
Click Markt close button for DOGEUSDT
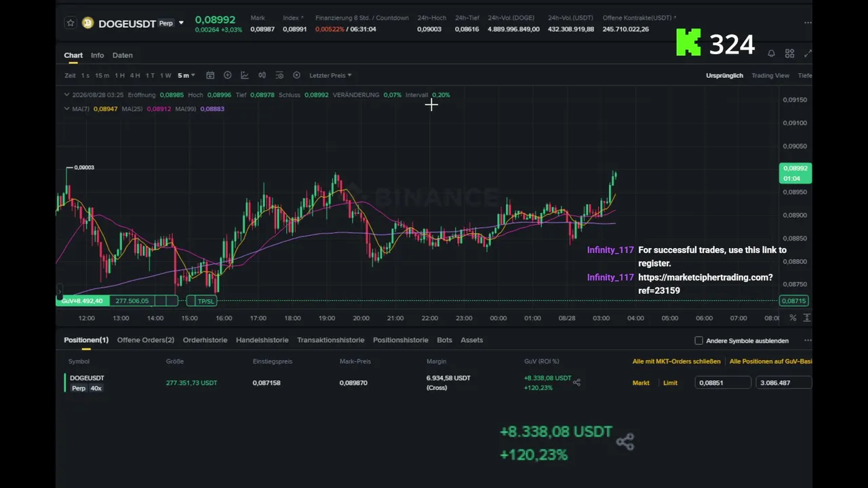coord(641,383)
